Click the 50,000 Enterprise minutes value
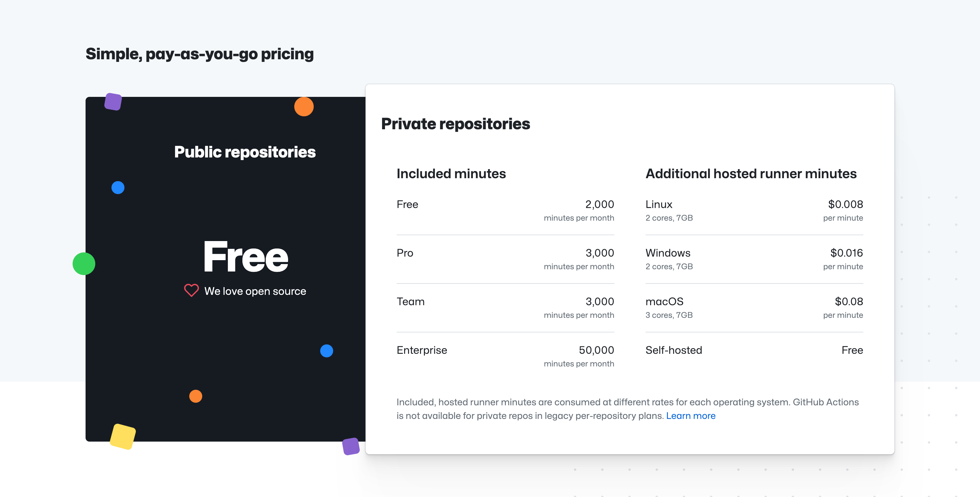The image size is (980, 497). point(596,350)
